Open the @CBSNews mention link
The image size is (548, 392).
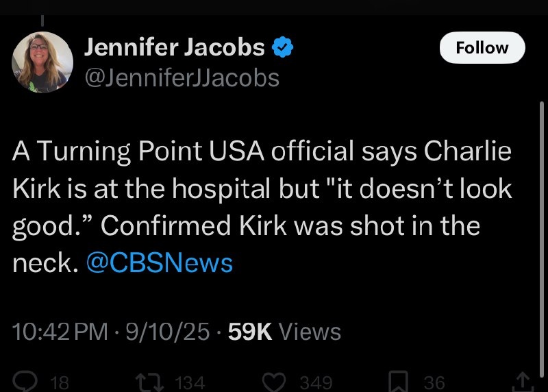(x=160, y=263)
